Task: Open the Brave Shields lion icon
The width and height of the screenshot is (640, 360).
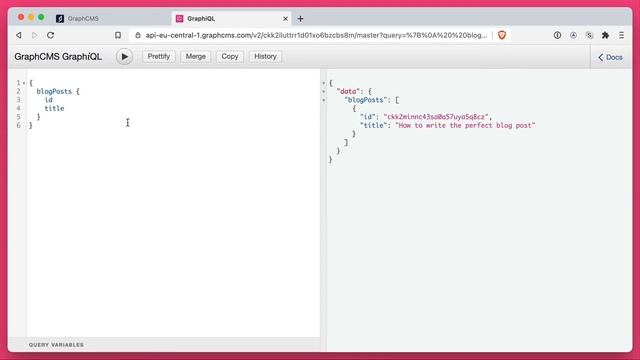Action: [x=502, y=36]
